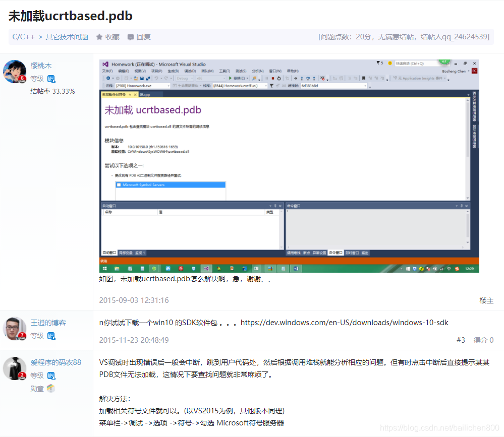
Task: Open the 文件(F) menu in Visual Studio
Action: click(x=107, y=71)
